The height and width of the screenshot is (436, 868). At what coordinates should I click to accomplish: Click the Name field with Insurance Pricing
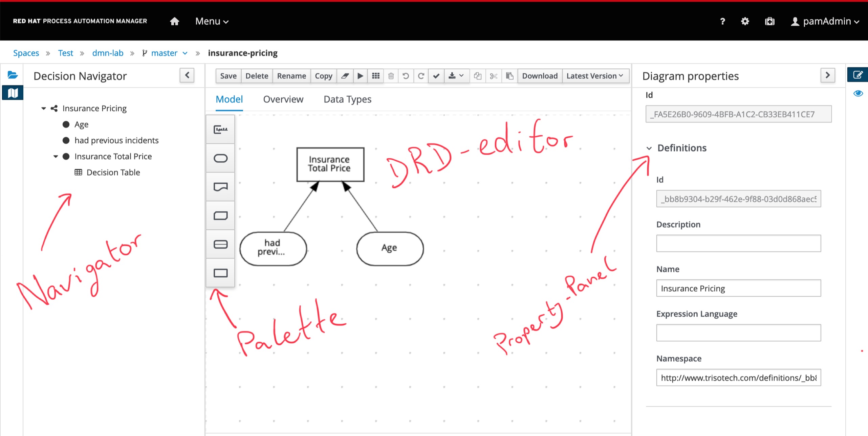point(738,288)
